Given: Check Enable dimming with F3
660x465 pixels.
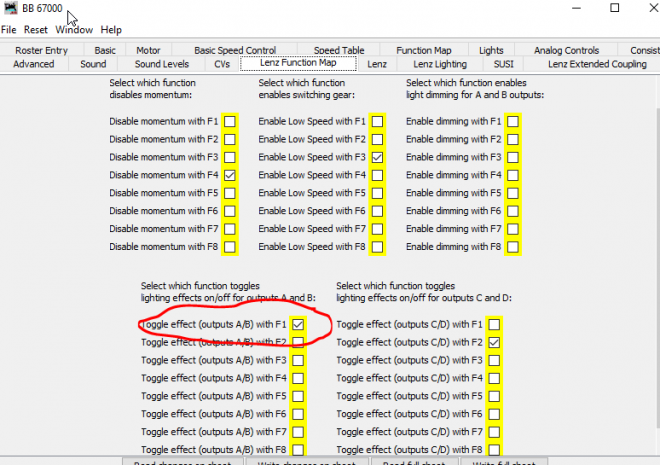Looking at the screenshot, I should (513, 157).
